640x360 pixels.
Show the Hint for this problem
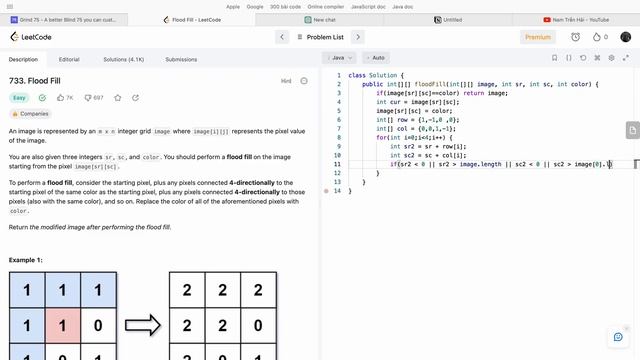point(286,81)
